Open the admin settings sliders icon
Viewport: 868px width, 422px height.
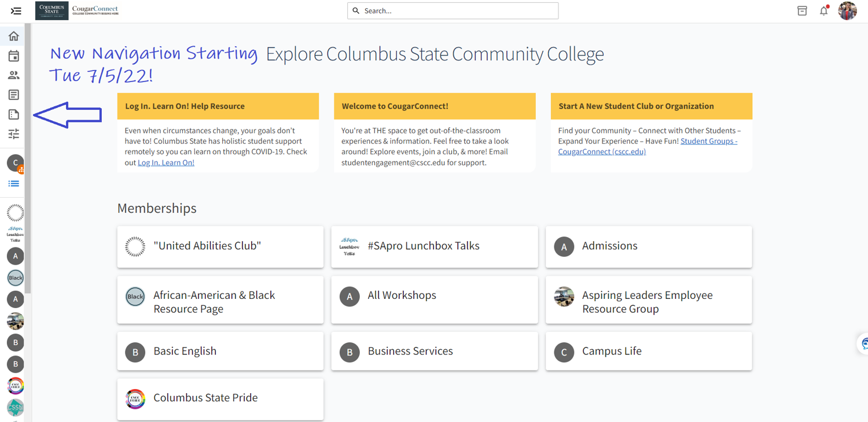pos(14,134)
